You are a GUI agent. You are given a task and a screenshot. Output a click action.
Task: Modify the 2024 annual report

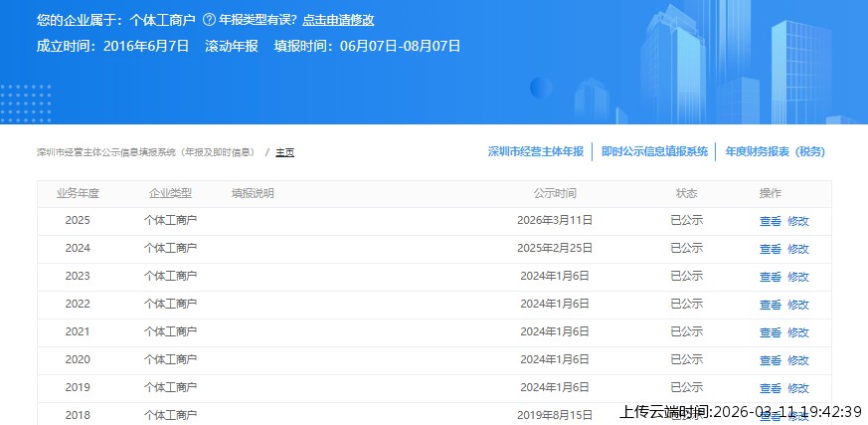pos(798,249)
